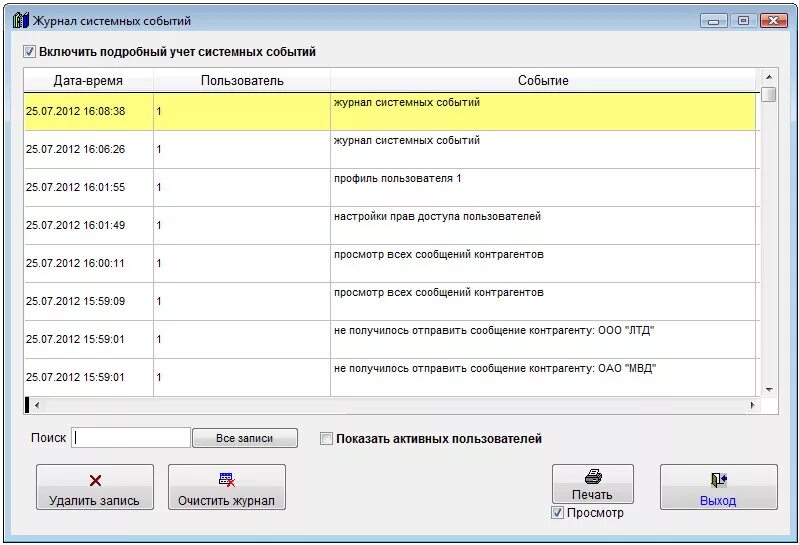The image size is (799, 545).
Task: Click the Удалить запись button label
Action: coord(94,501)
